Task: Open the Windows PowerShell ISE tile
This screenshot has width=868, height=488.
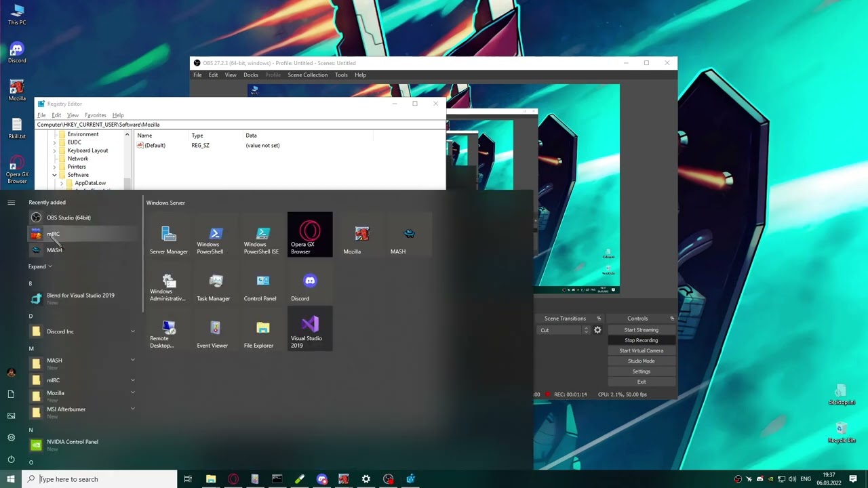Action: (263, 235)
